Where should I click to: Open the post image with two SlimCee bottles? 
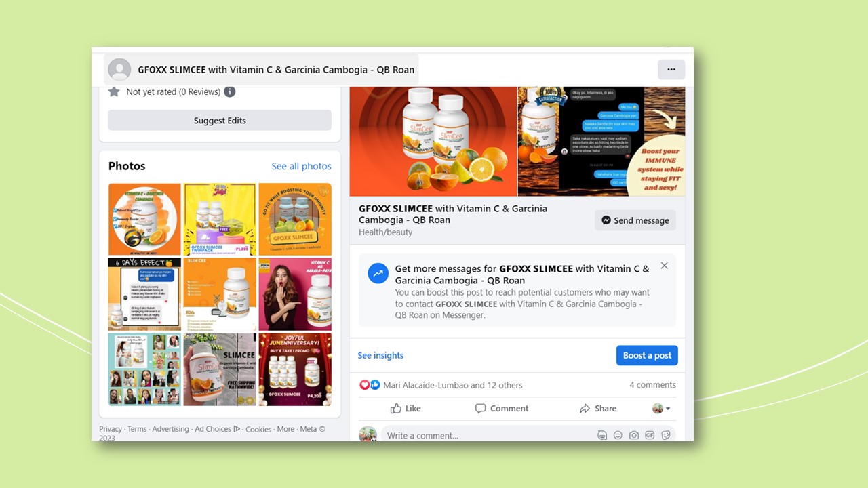pyautogui.click(x=433, y=142)
